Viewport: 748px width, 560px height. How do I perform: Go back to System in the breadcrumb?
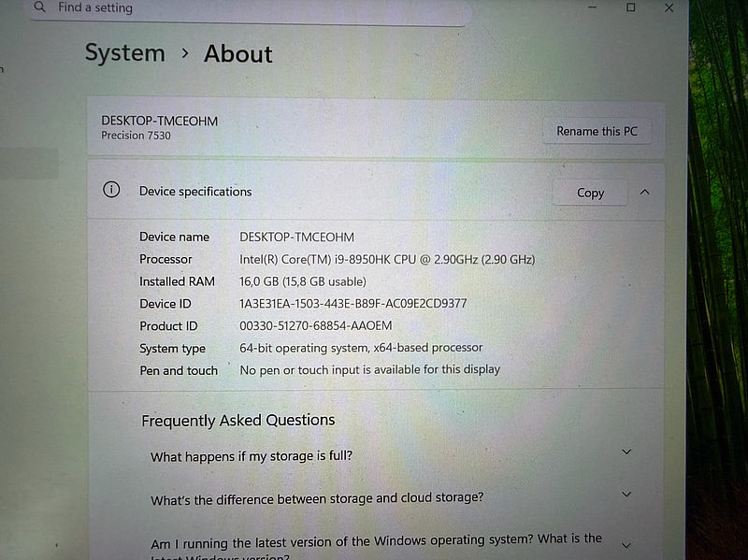pyautogui.click(x=124, y=54)
